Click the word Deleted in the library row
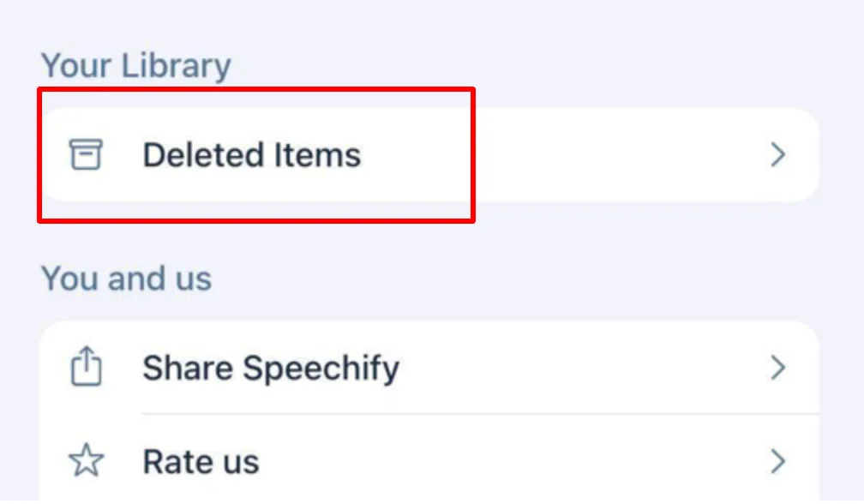The width and height of the screenshot is (864, 504). 202,155
